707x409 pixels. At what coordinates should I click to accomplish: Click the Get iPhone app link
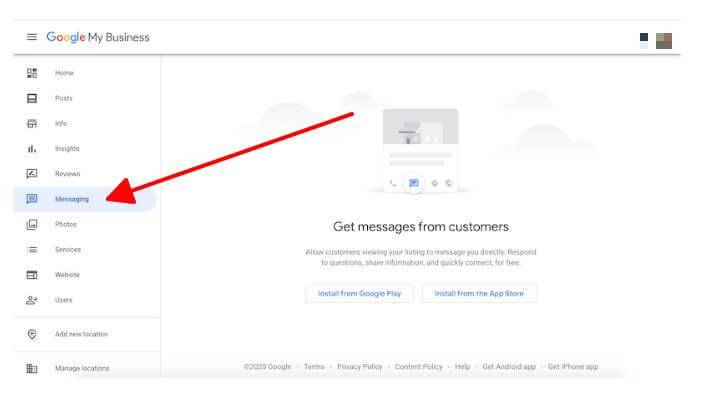click(573, 367)
